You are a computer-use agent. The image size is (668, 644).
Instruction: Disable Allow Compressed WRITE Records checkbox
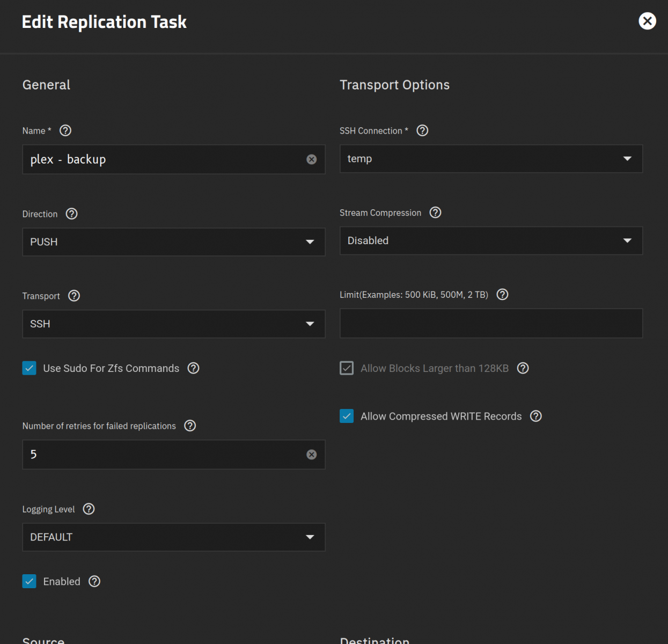pyautogui.click(x=347, y=416)
